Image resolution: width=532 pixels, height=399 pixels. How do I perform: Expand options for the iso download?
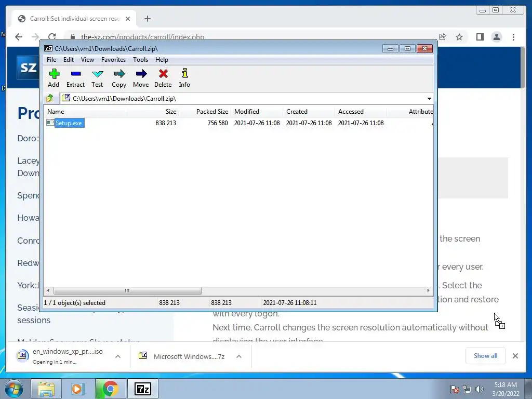[x=118, y=356]
